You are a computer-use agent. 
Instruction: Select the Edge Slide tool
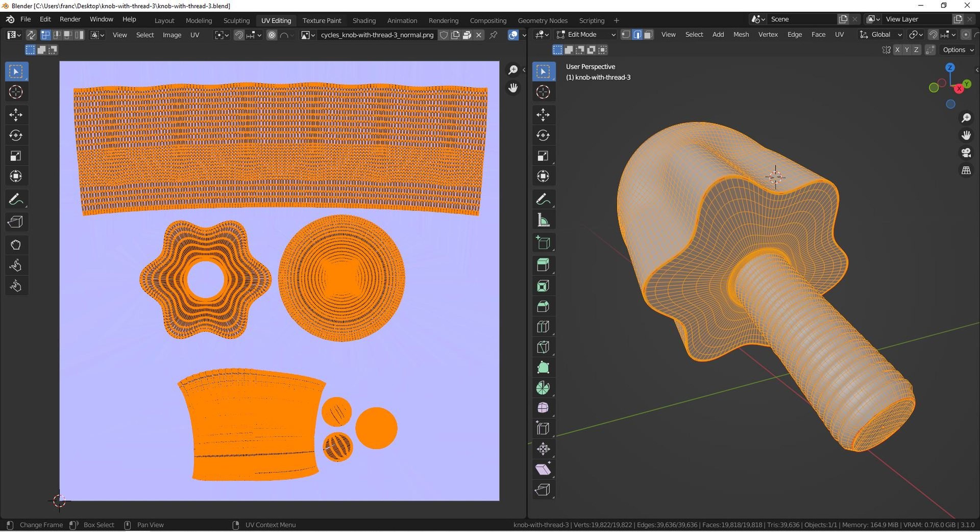(x=543, y=428)
